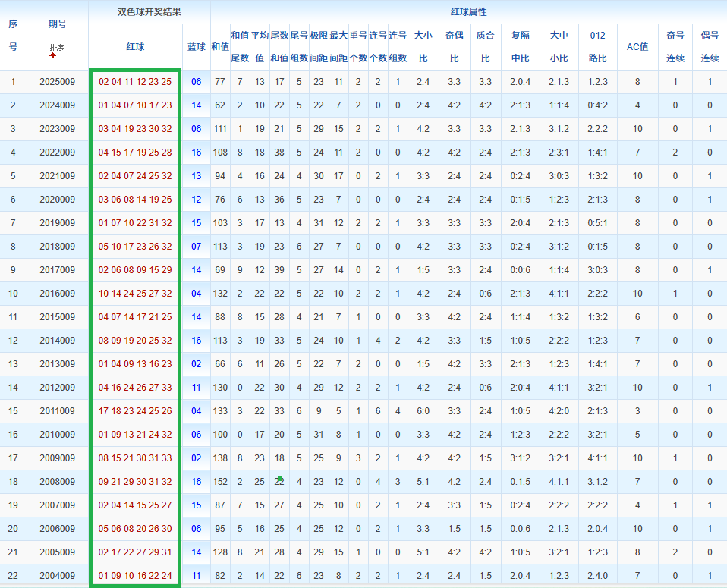
Task: Click the 偶号连续 column header
Action: pos(710,46)
